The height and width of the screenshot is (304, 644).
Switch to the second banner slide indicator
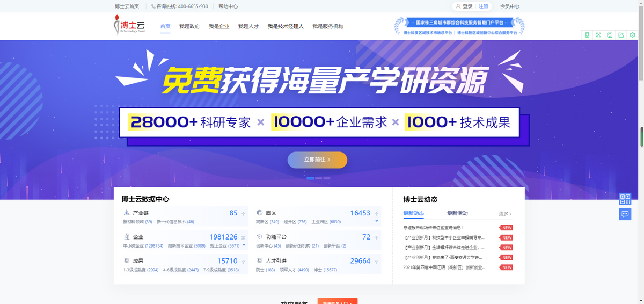(x=319, y=178)
